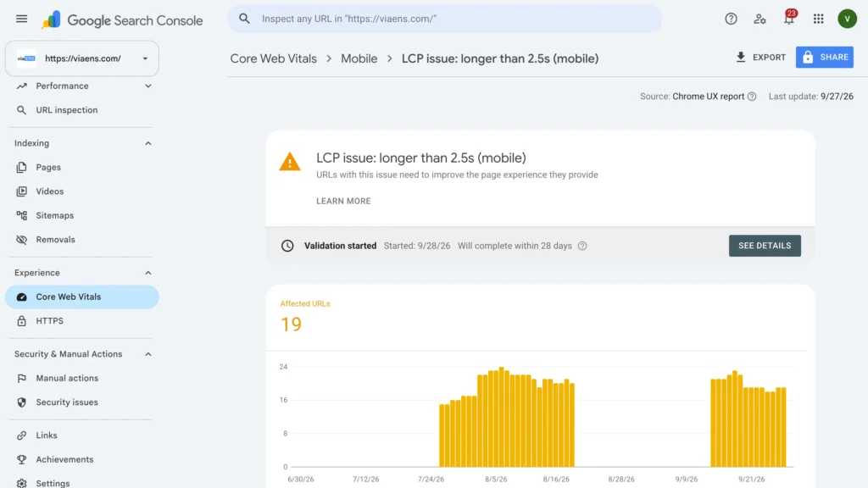Click the Links chain icon
Screen dimensions: 868x488
pos(21,435)
